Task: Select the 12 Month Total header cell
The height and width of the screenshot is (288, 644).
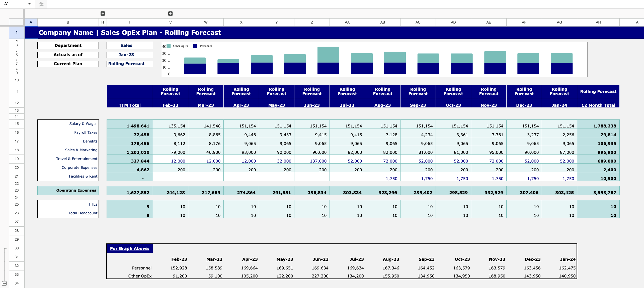Action: (598, 105)
